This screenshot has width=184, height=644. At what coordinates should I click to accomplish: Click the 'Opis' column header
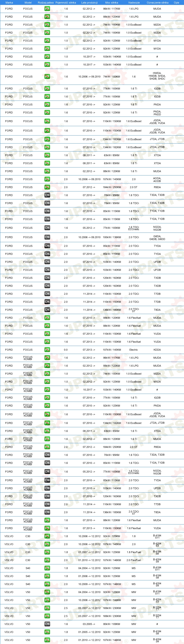coord(176,3)
